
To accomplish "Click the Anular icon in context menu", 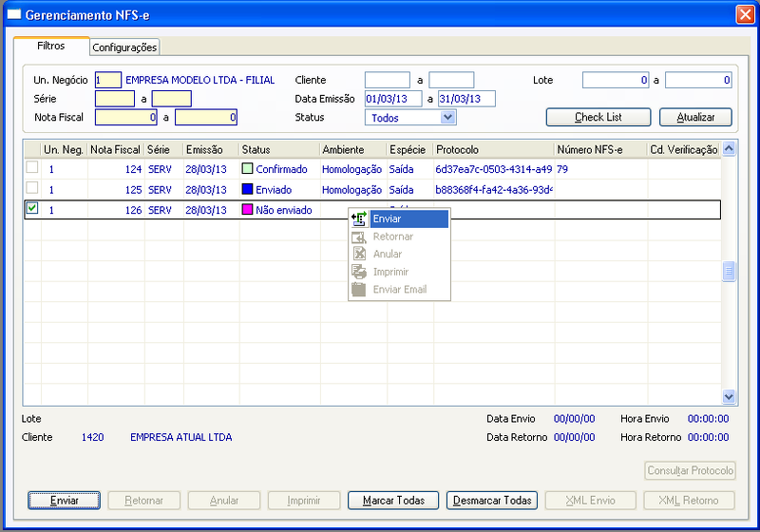I will click(359, 254).
